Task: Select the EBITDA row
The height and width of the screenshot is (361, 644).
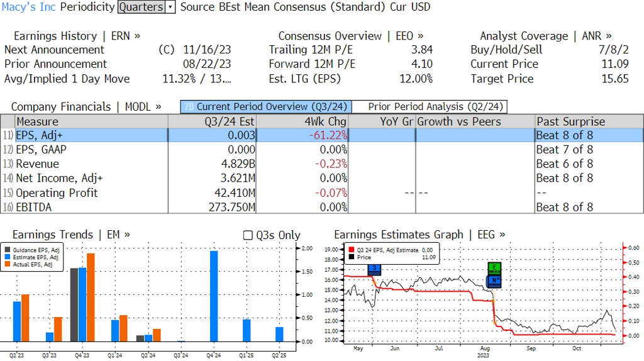Action: [x=322, y=207]
